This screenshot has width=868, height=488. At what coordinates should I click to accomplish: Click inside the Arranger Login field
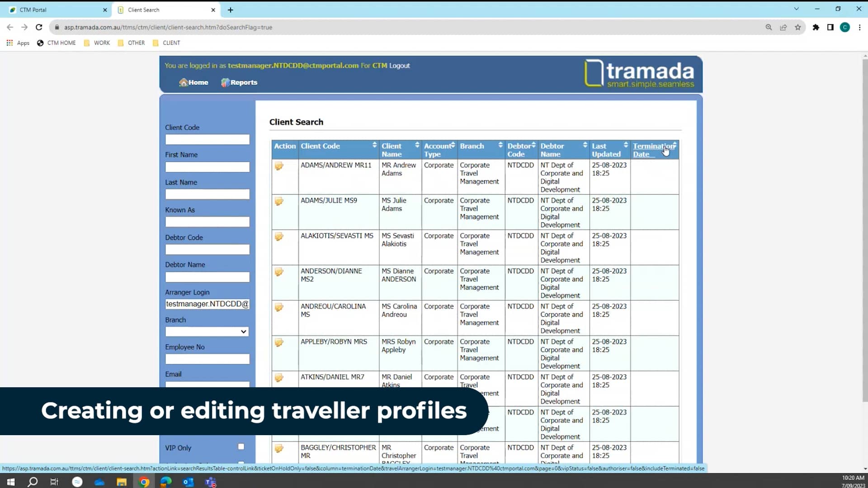click(207, 304)
